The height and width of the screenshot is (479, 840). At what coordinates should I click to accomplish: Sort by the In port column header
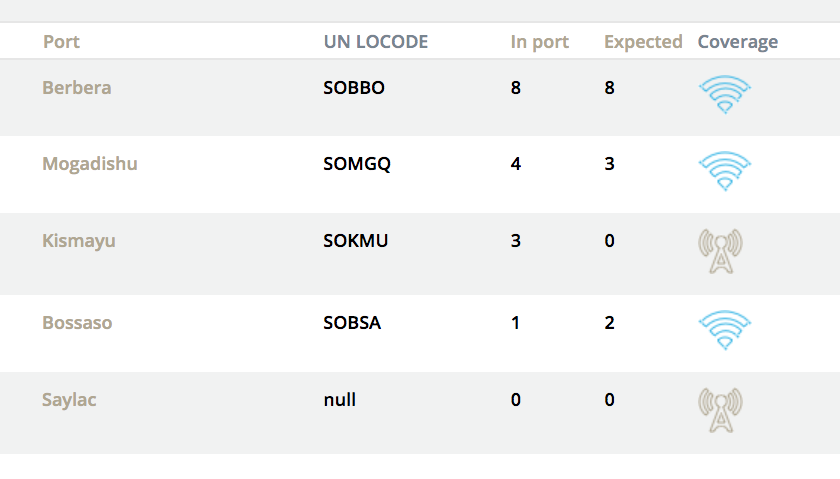click(539, 42)
